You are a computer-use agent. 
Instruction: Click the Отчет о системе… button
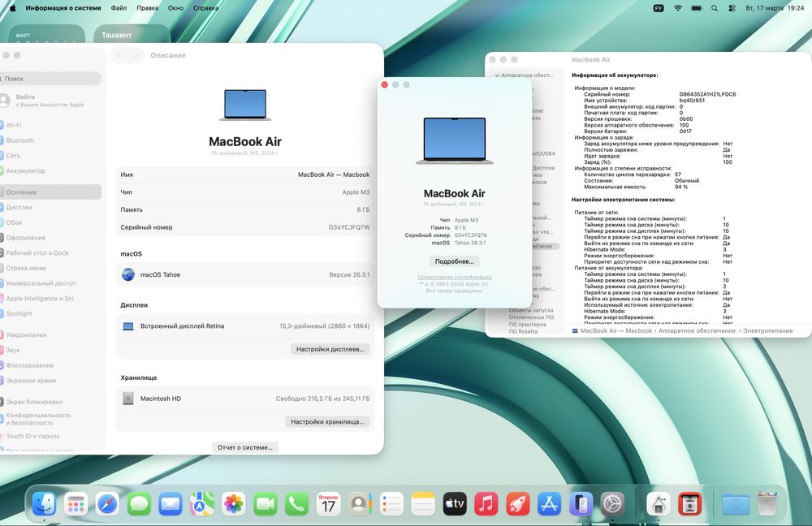[245, 447]
